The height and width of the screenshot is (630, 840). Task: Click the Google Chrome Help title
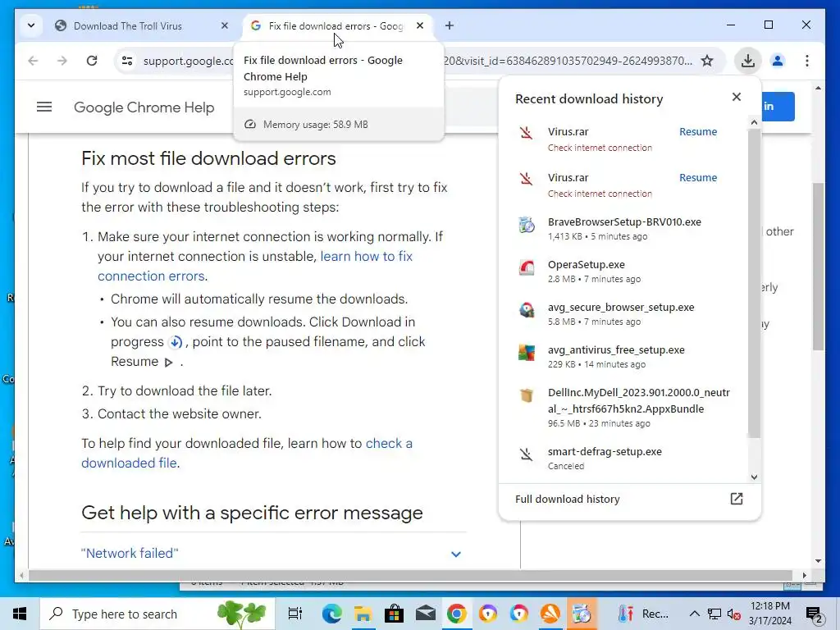coord(144,107)
